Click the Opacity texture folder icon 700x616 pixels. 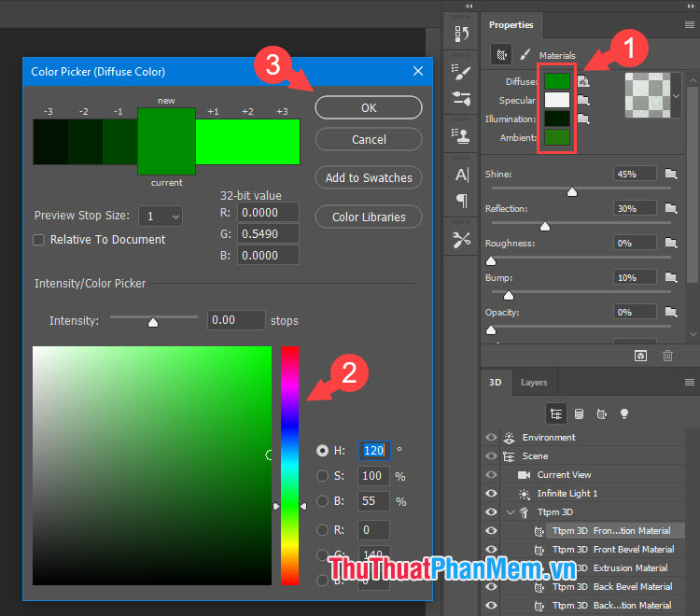tap(671, 311)
